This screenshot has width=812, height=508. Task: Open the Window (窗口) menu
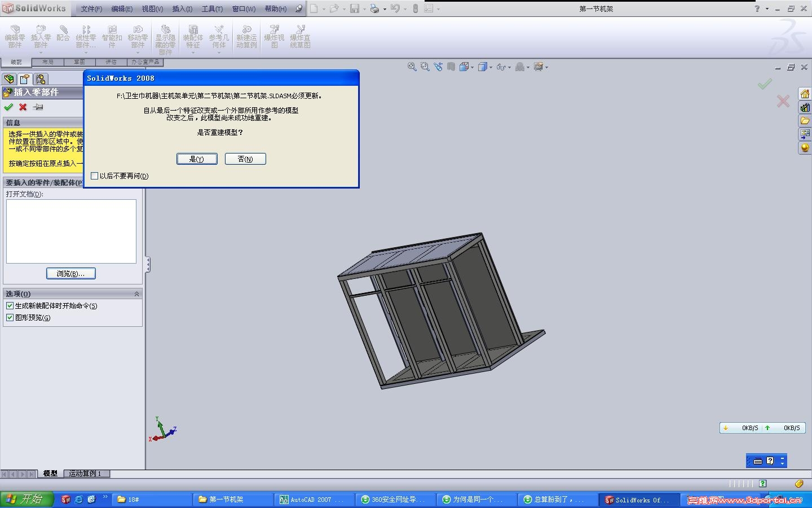[x=244, y=9]
